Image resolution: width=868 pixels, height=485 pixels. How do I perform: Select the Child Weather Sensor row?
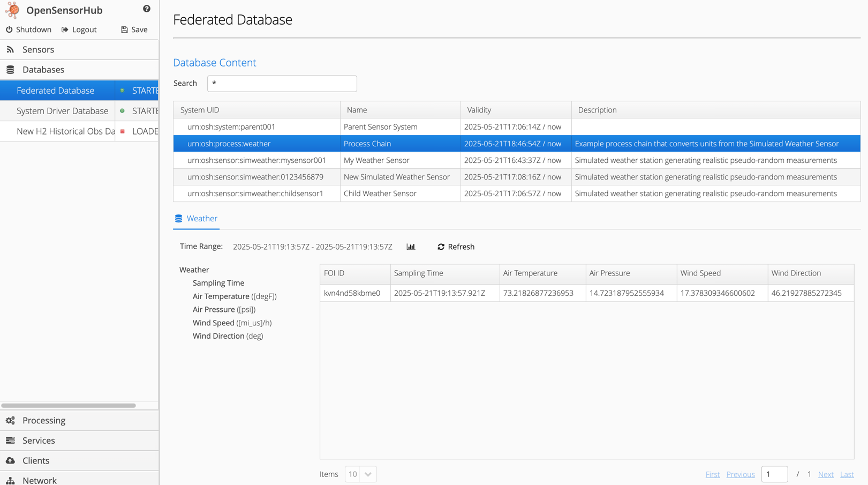[x=380, y=193]
